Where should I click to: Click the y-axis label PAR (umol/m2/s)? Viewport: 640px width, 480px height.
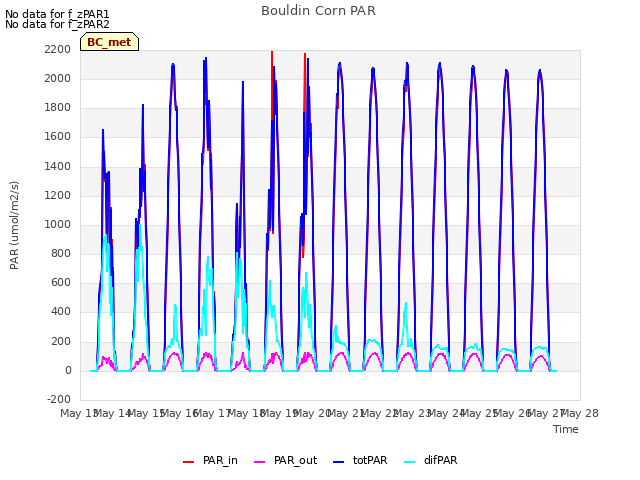coord(14,225)
